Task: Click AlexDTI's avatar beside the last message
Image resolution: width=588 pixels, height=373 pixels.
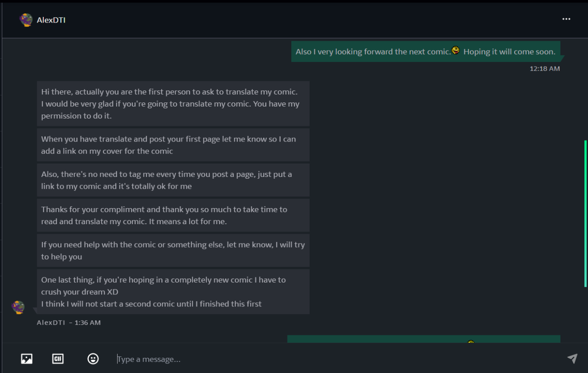Action: pyautogui.click(x=18, y=307)
